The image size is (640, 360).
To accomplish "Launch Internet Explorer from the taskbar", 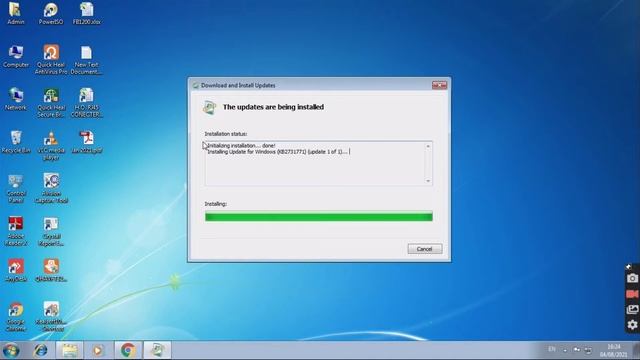I will pyautogui.click(x=40, y=351).
